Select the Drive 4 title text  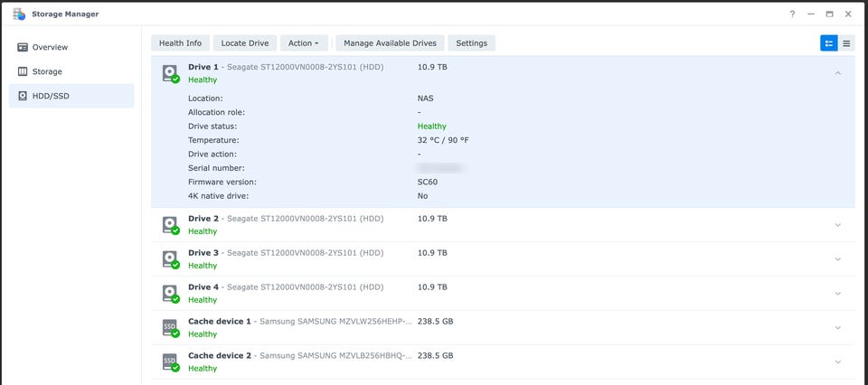point(203,287)
